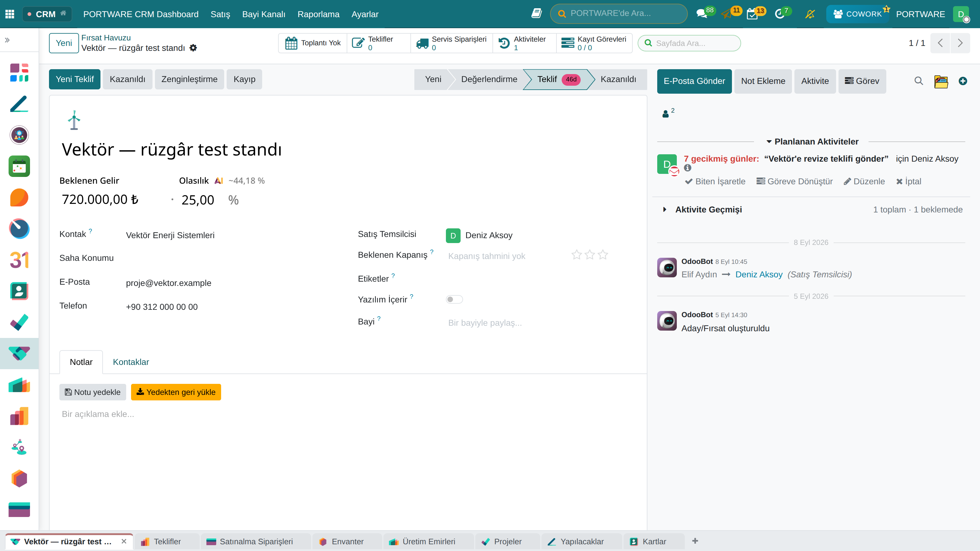
Task: Search the chatter with magnifier icon
Action: (918, 81)
